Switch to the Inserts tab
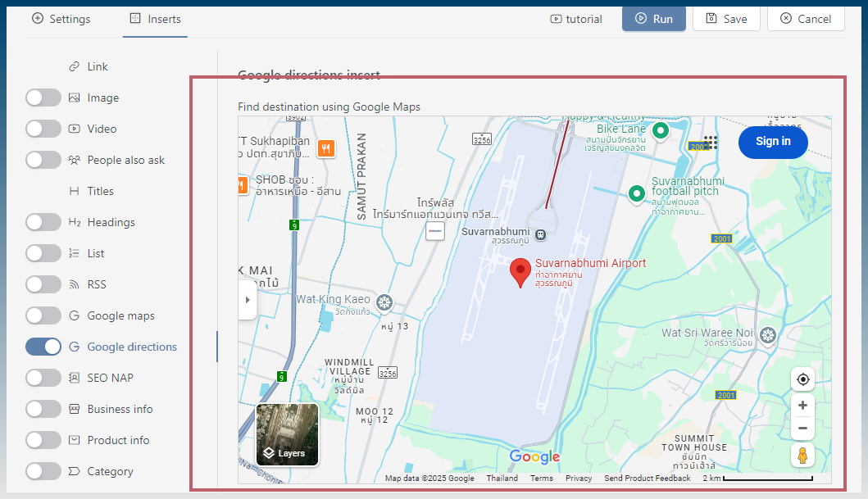Image resolution: width=868 pixels, height=499 pixels. click(155, 19)
